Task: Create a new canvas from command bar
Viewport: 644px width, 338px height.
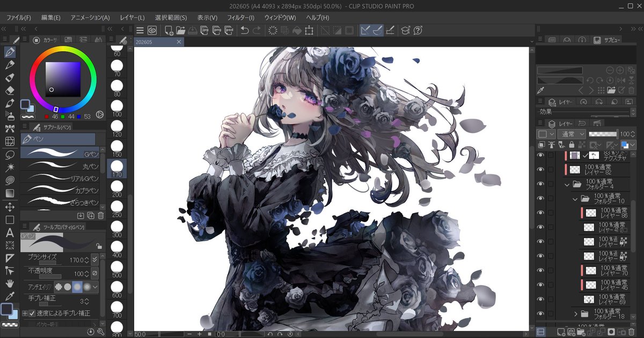Action: coord(169,31)
